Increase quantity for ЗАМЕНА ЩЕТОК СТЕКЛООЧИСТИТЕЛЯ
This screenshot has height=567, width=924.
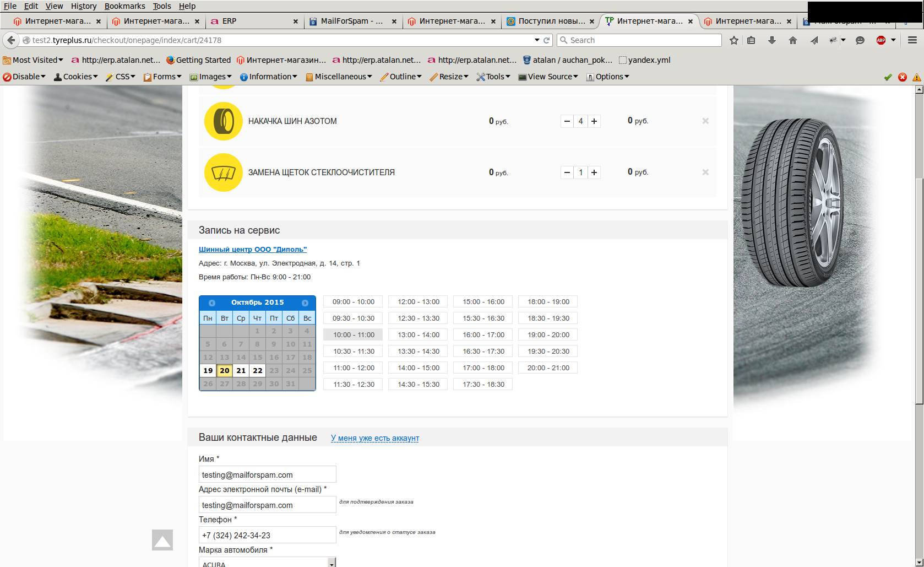(594, 172)
